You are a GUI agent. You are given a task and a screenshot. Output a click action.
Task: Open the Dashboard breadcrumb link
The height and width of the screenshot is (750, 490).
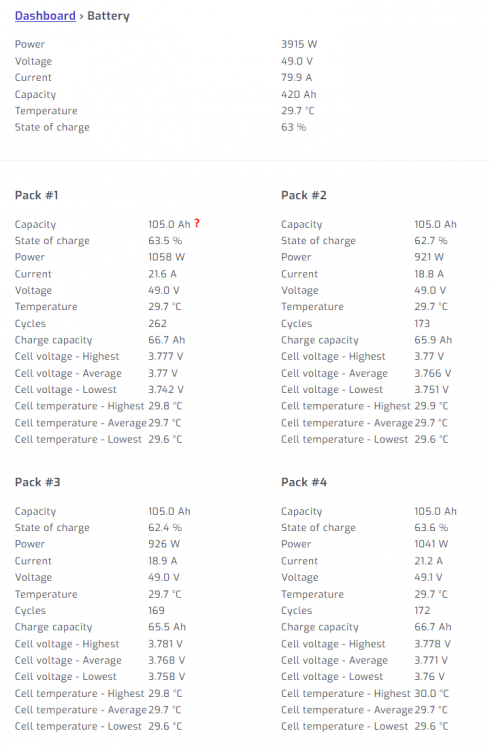pyautogui.click(x=45, y=16)
